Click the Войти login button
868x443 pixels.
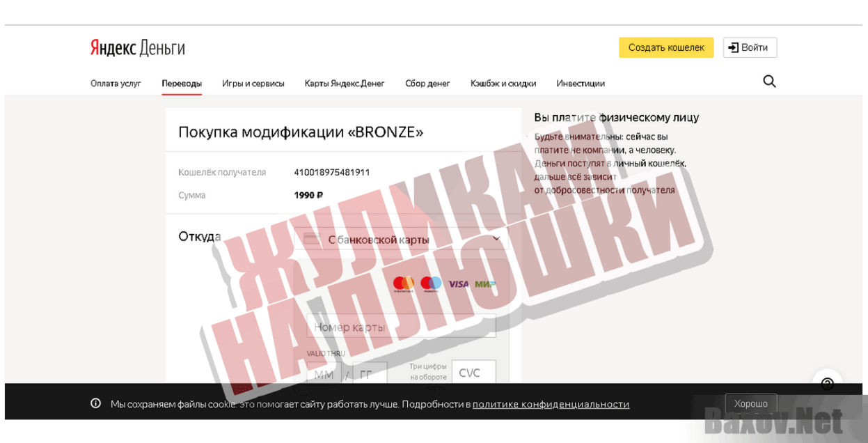pyautogui.click(x=750, y=47)
